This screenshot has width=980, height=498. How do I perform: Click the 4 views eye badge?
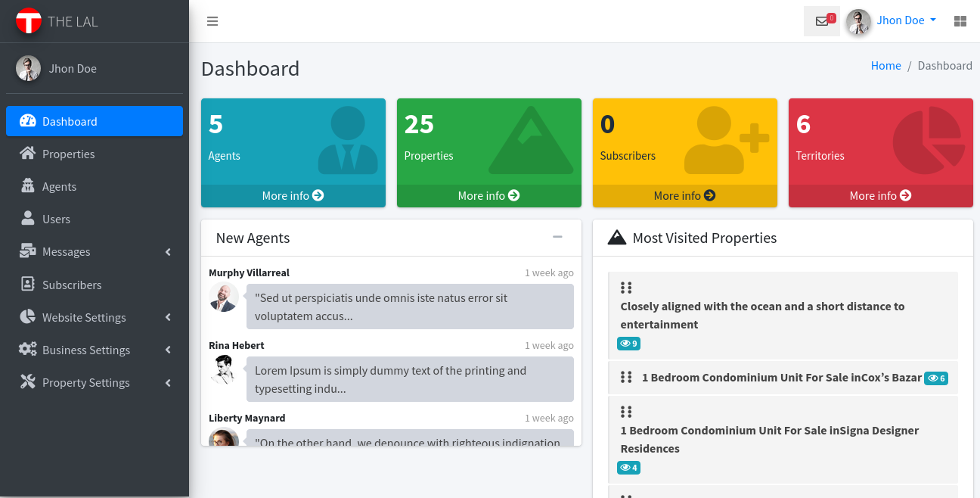pyautogui.click(x=629, y=468)
